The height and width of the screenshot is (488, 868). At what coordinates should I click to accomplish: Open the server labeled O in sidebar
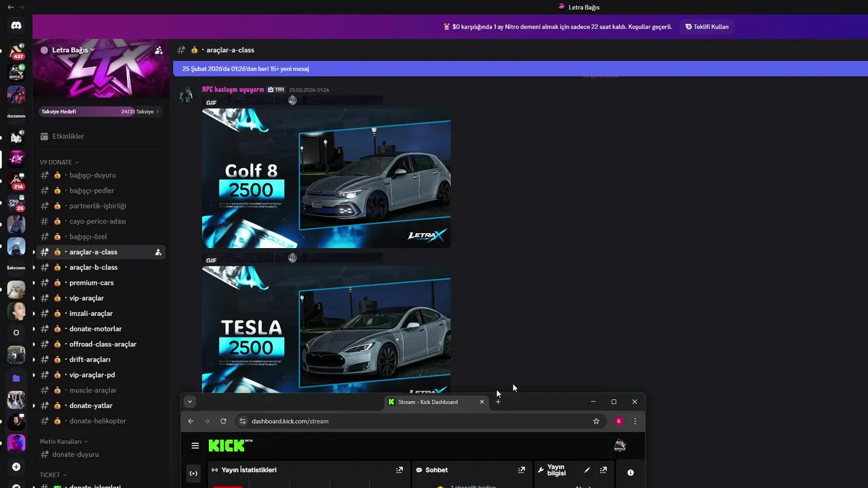(16, 333)
